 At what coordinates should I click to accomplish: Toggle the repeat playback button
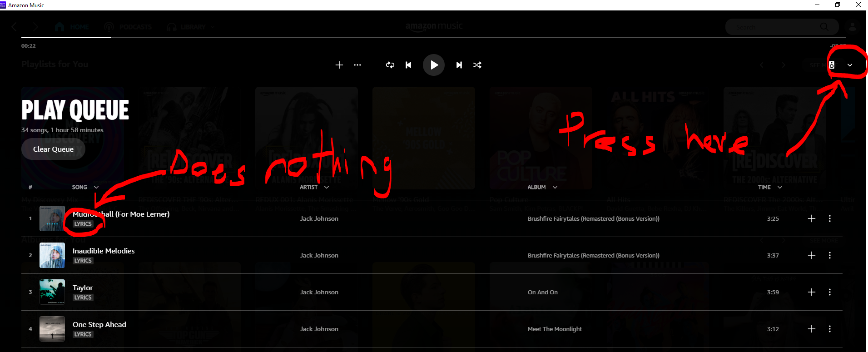coord(390,65)
